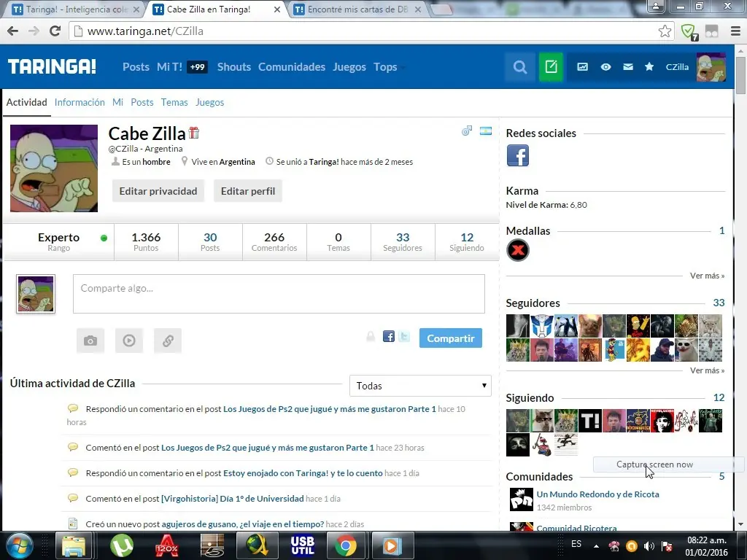747x560 pixels.
Task: Click in the Comparte algo text box
Action: click(279, 294)
